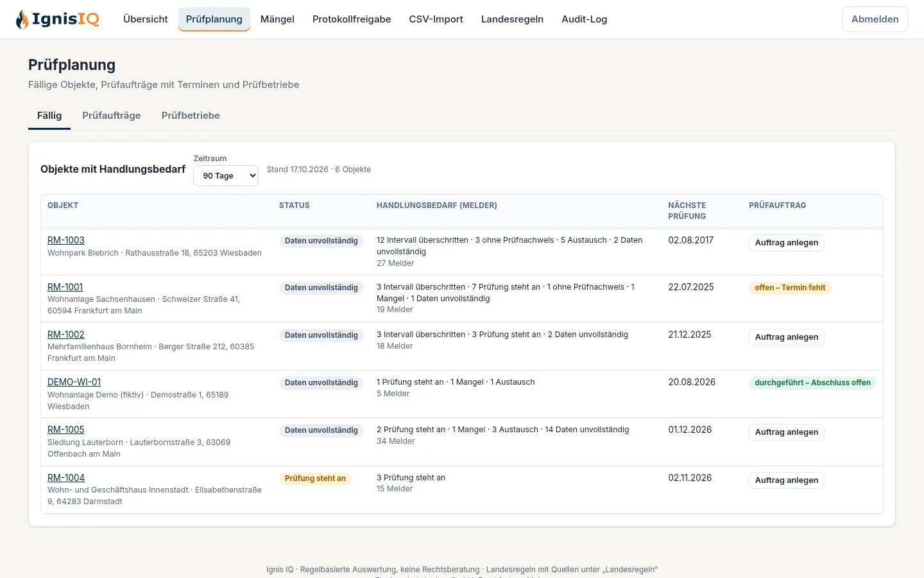The image size is (924, 578).
Task: Open object link DEMO-WI-01
Action: (74, 382)
